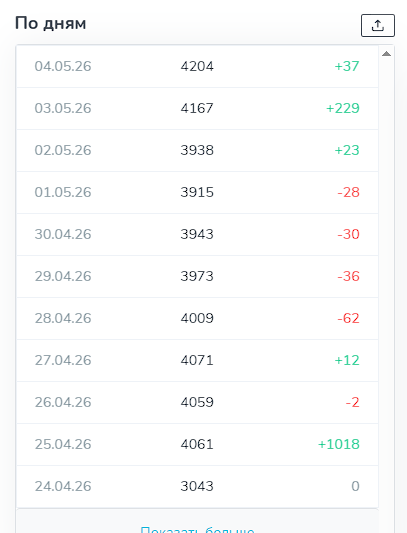Click the 3973 count value
The image size is (407, 533).
(197, 276)
